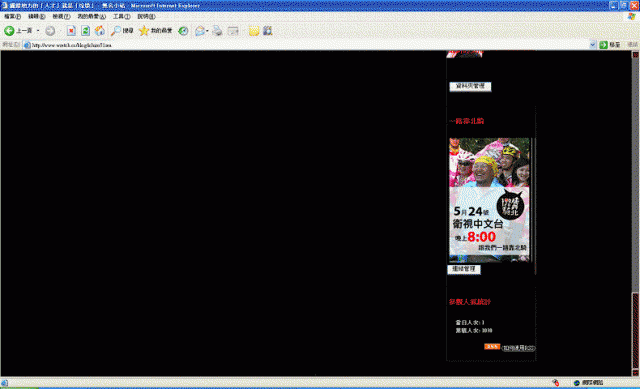The width and height of the screenshot is (640, 389).
Task: Click the 連結管理 button below the banner
Action: point(464,269)
